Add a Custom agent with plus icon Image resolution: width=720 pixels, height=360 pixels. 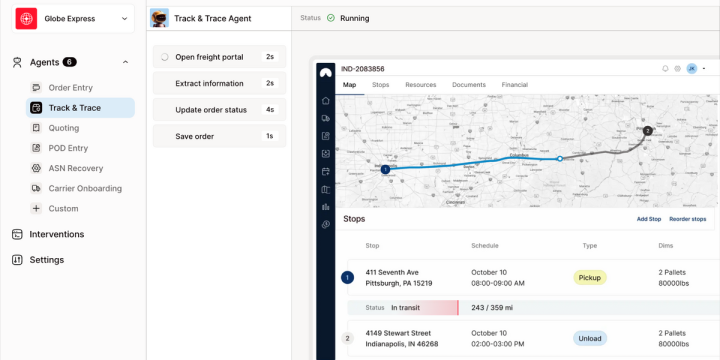pyautogui.click(x=36, y=208)
